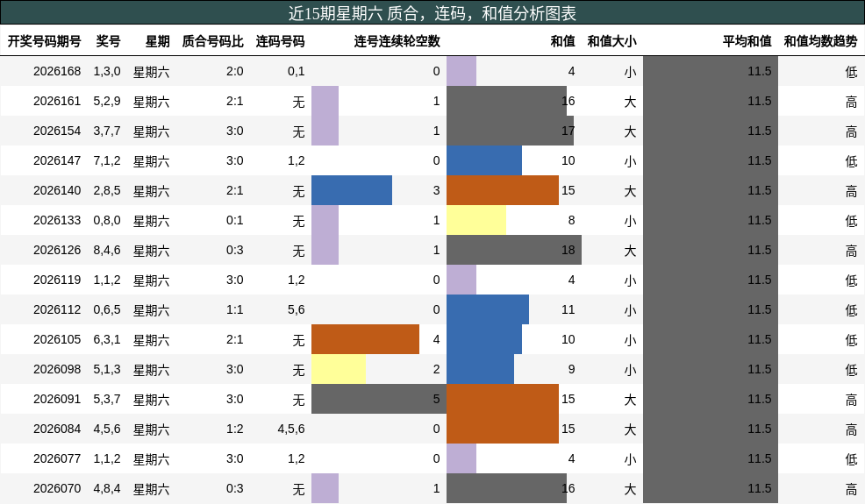
Task: Select the 连号连续轮空数 column header
Action: pos(397,41)
